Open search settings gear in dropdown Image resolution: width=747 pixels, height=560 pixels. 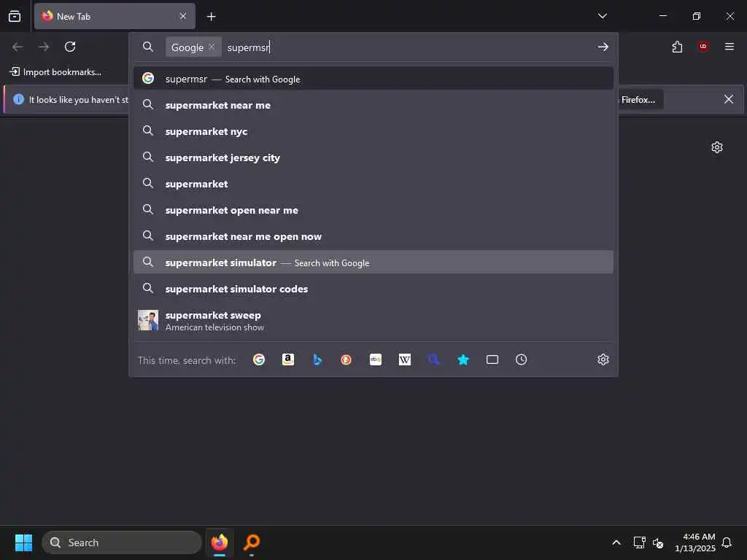tap(603, 359)
